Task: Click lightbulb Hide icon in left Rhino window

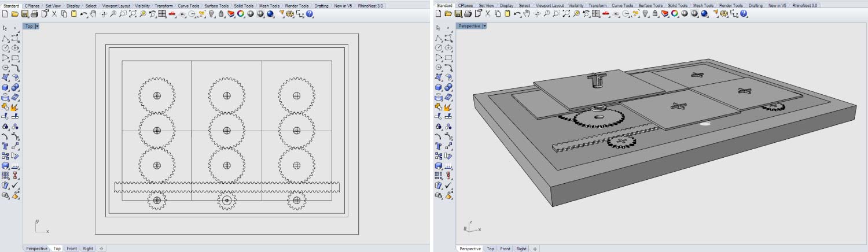Action: 211,14
